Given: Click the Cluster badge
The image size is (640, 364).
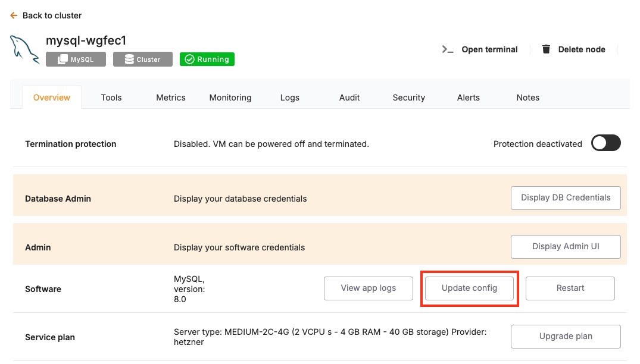Looking at the screenshot, I should [142, 59].
